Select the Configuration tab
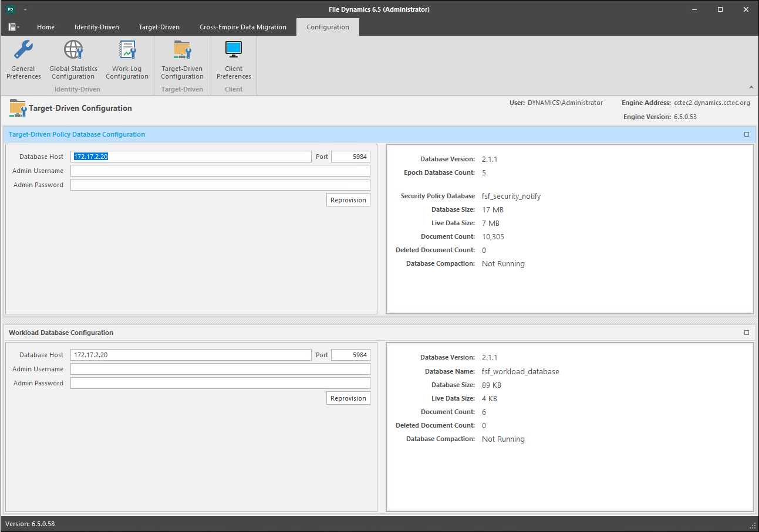759x532 pixels. click(x=328, y=27)
